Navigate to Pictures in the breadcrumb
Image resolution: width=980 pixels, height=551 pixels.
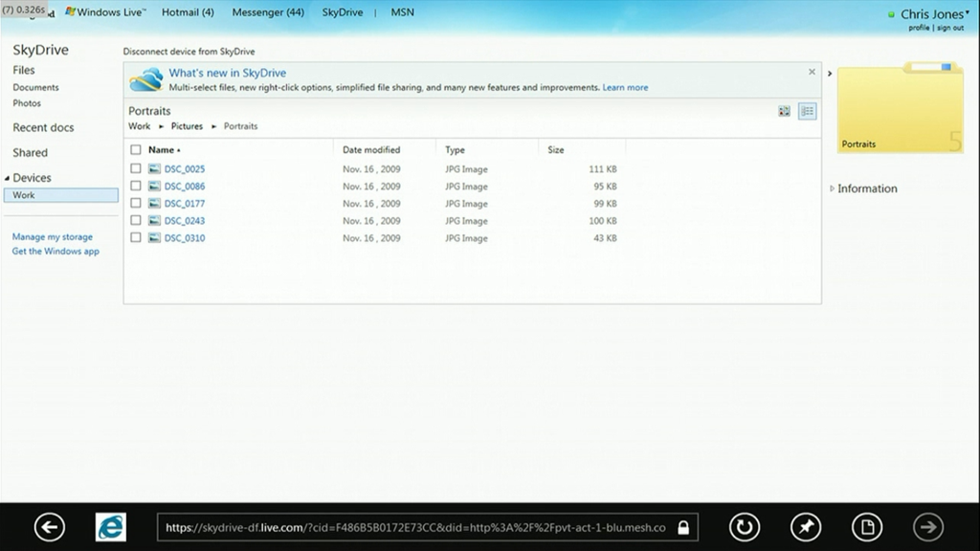pos(187,126)
